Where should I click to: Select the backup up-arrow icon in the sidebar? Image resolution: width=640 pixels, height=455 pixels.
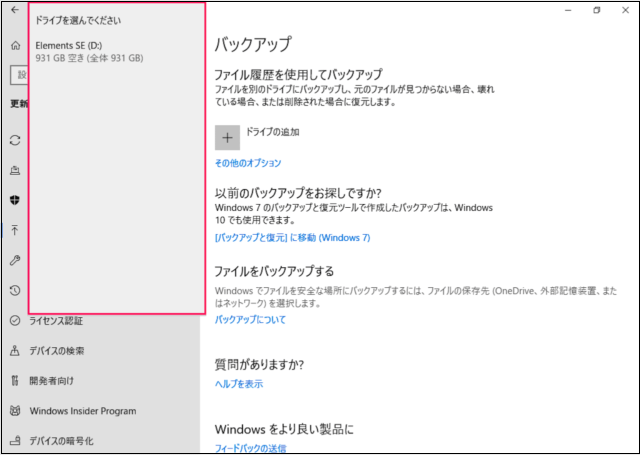15,229
